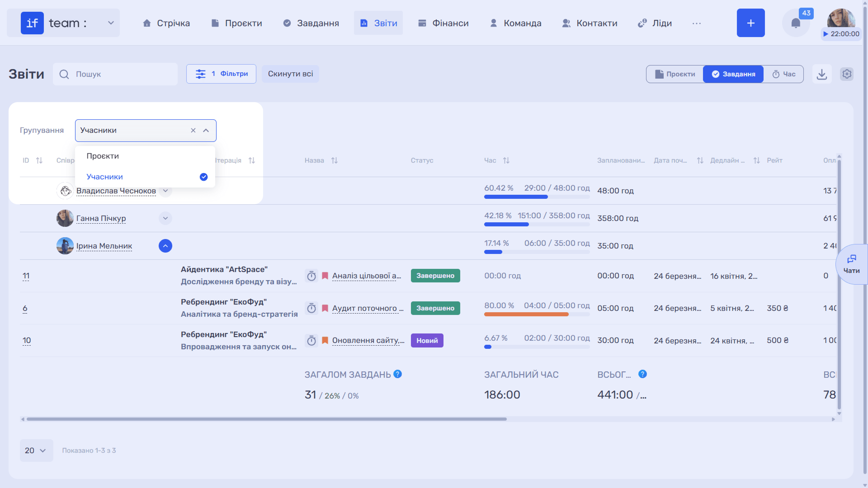Open rows-per-page dropdown showing 20
The height and width of the screenshot is (488, 868).
36,450
